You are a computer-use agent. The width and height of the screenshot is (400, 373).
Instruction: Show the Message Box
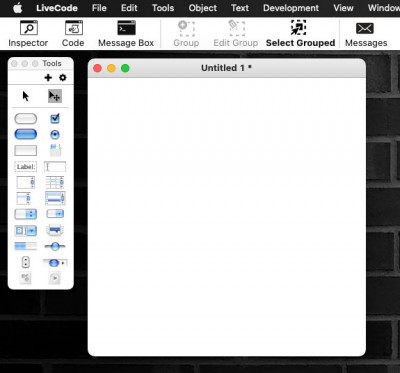tap(126, 34)
